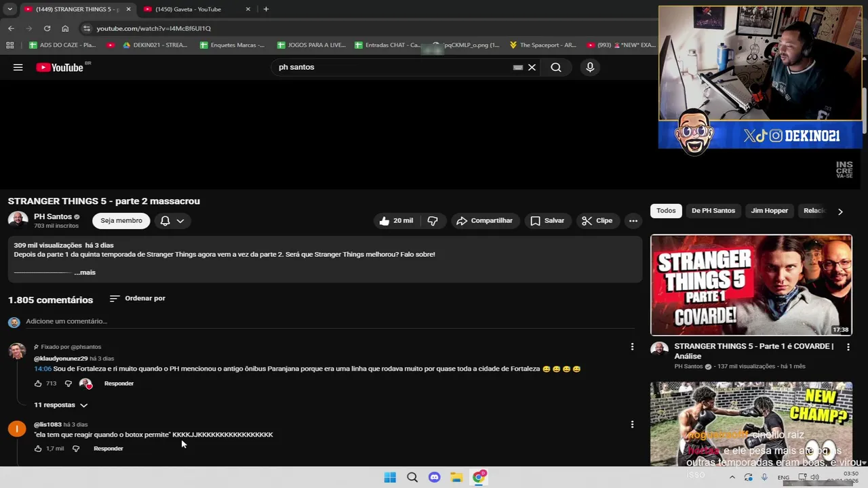Open the options of the recommended Parte 1 video

tap(848, 347)
